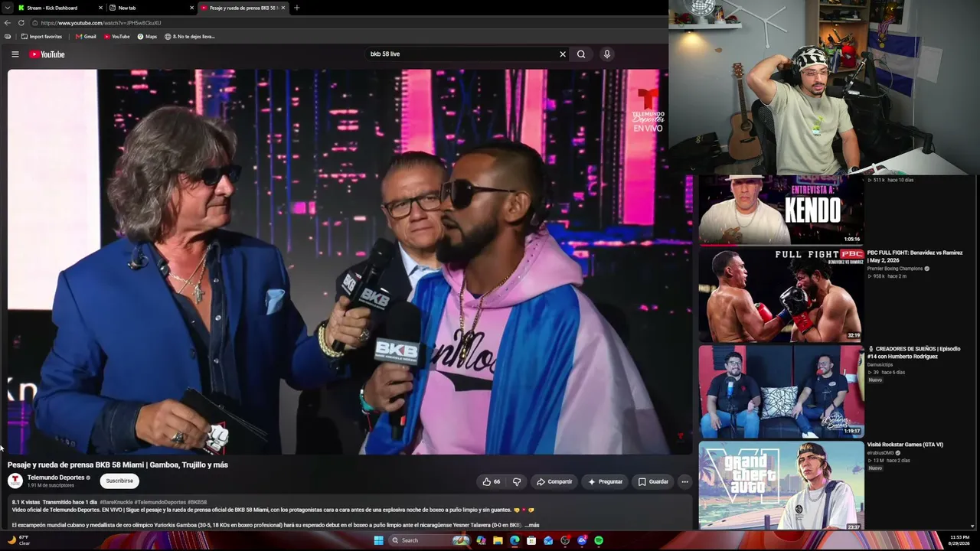Open the Maps bookmark
980x551 pixels.
147,37
